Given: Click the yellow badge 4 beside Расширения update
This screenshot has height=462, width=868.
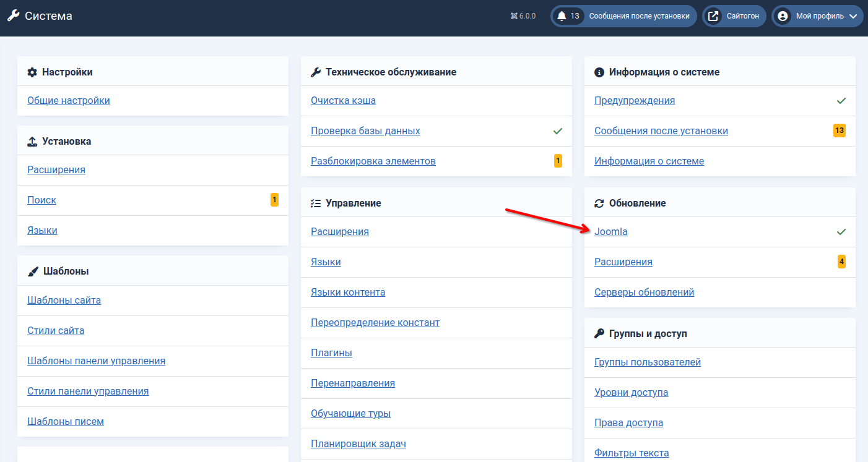Looking at the screenshot, I should tap(841, 262).
